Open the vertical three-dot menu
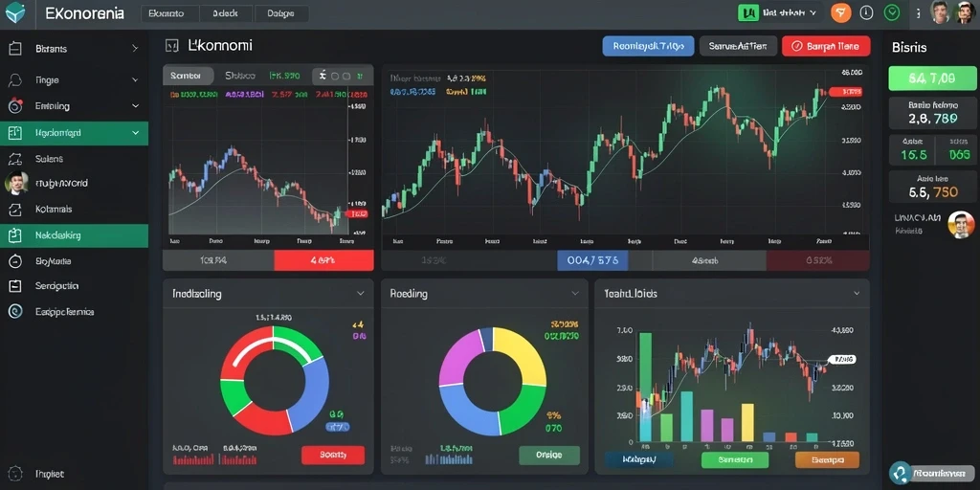 [918, 13]
